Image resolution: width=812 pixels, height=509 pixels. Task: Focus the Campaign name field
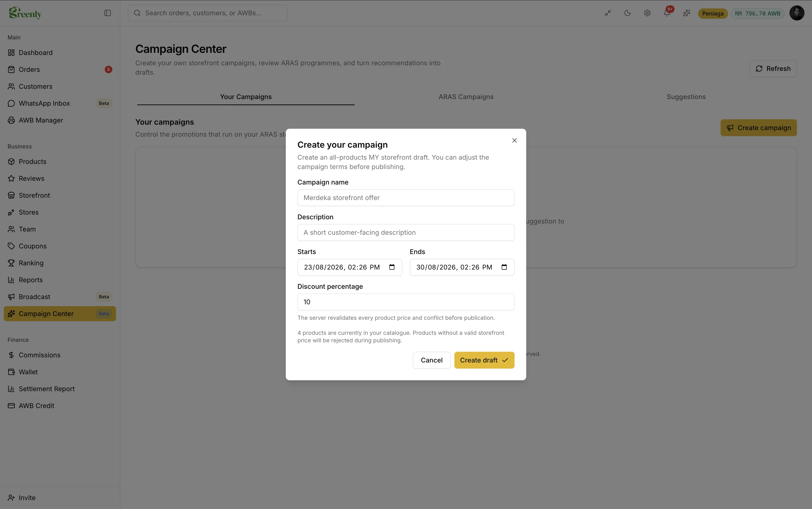pyautogui.click(x=406, y=198)
